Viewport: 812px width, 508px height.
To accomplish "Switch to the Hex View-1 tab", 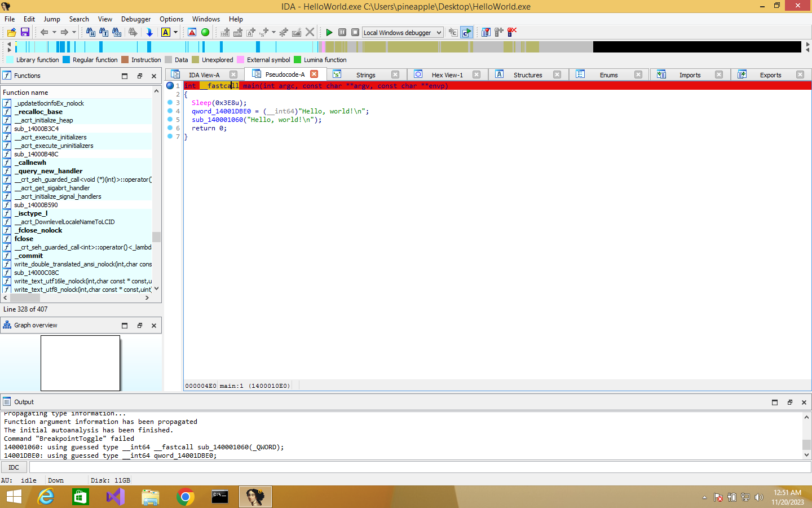I will tap(447, 75).
